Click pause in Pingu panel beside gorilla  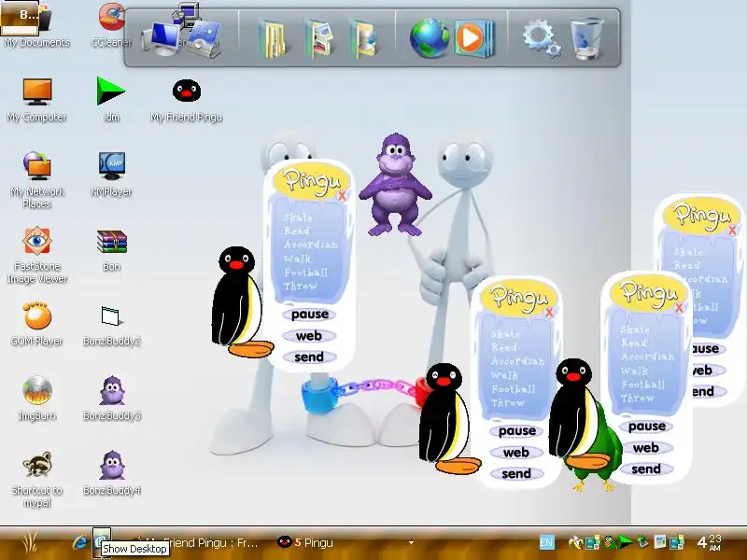coord(310,315)
